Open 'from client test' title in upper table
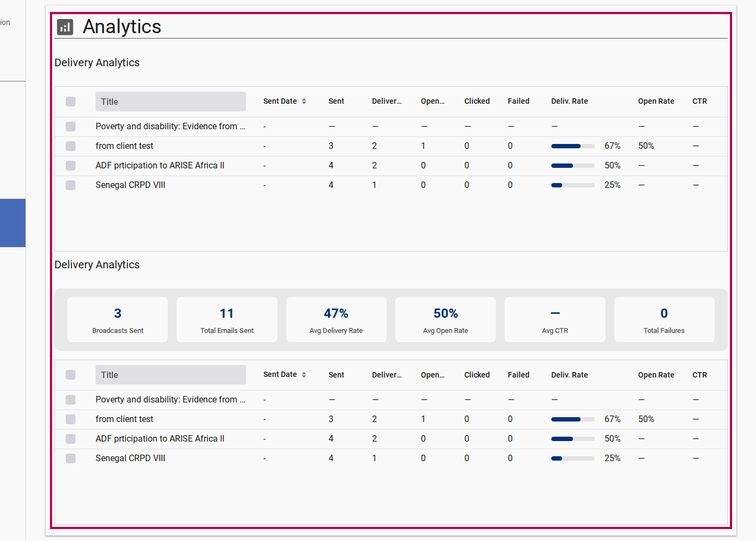This screenshot has width=756, height=541. [124, 146]
